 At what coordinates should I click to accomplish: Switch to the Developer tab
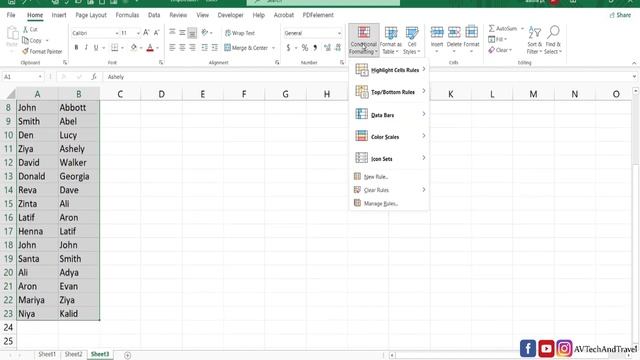(231, 15)
